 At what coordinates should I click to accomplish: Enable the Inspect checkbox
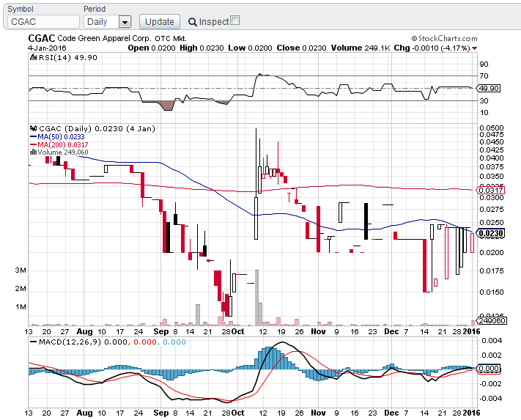[235, 21]
